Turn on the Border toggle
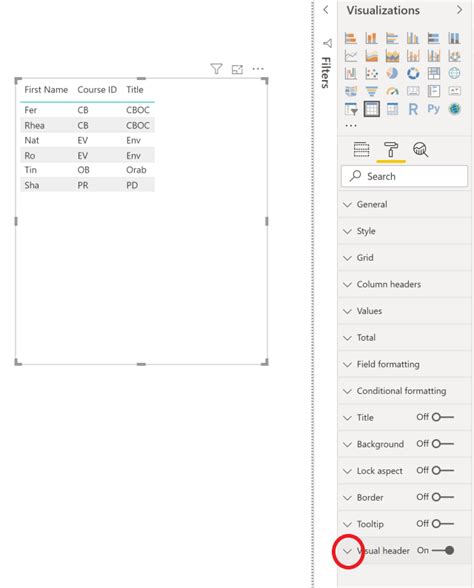474x588 pixels. point(443,497)
